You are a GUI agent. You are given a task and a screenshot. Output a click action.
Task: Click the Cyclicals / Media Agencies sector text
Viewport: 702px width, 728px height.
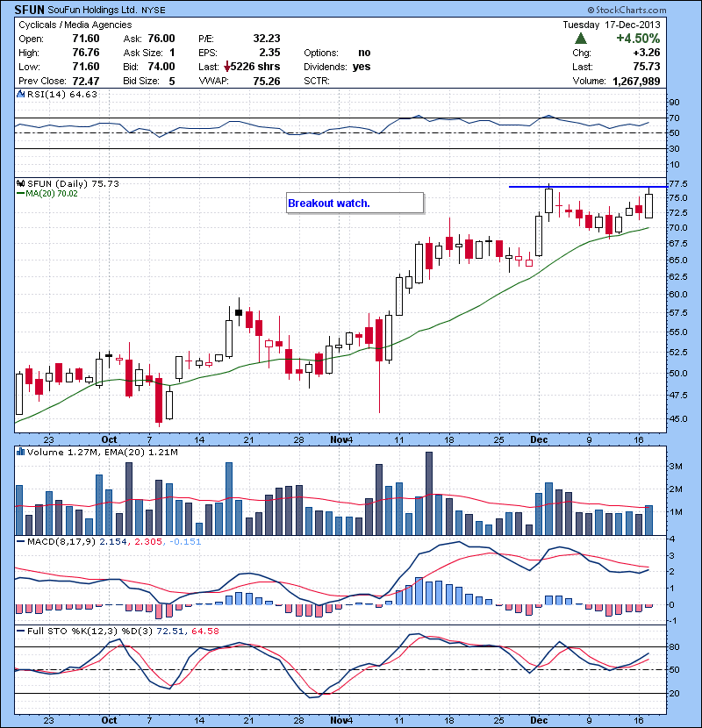tap(75, 25)
